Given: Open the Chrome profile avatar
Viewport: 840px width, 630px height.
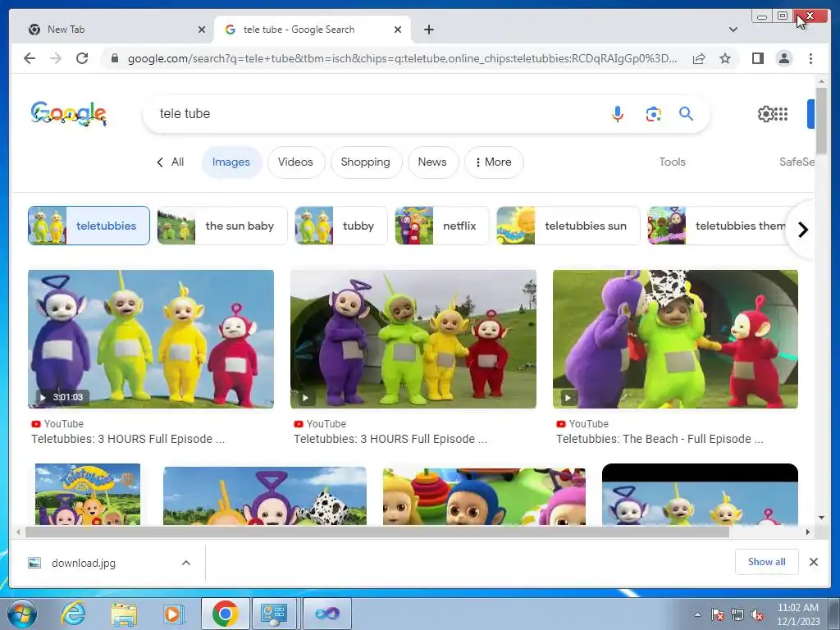Looking at the screenshot, I should point(783,58).
